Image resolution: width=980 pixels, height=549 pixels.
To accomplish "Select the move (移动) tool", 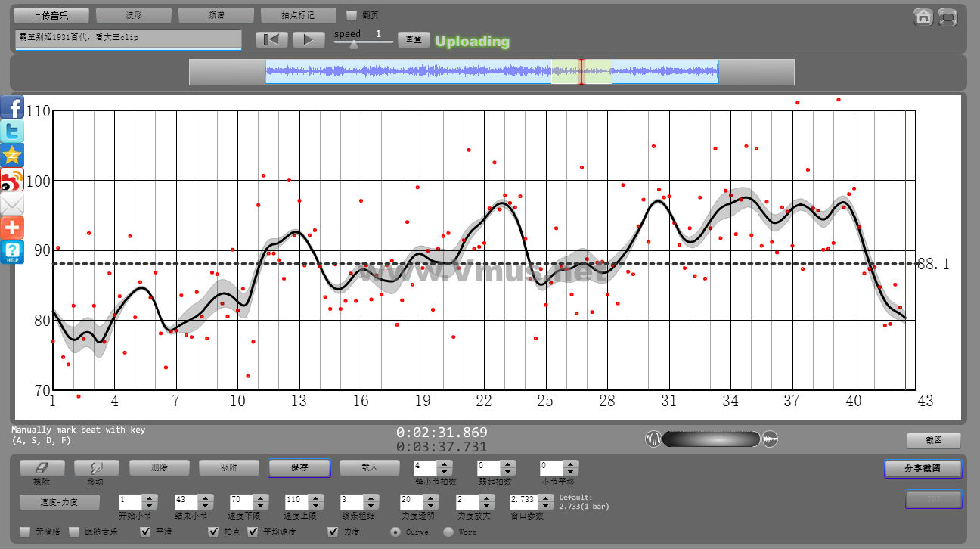I will (96, 468).
